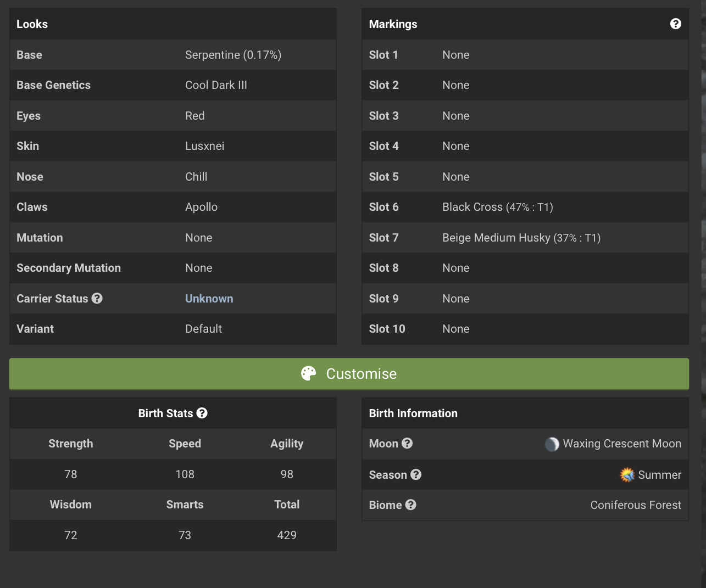Click the Slot 10 label
Image resolution: width=706 pixels, height=588 pixels.
coord(387,329)
